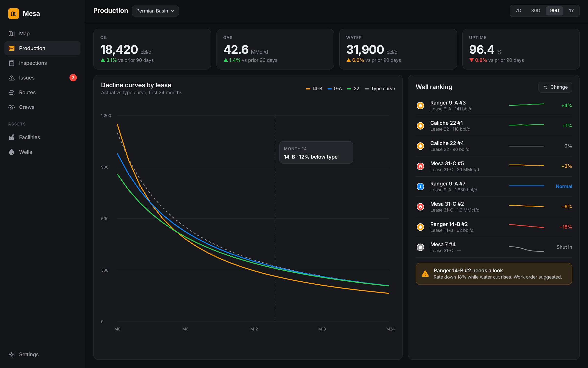Screen dimensions: 588x368
Task: Open Routes from the sidebar
Action: 42,92
